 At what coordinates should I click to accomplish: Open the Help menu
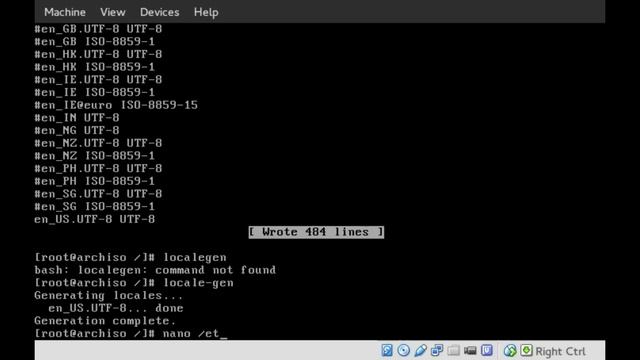(x=206, y=13)
